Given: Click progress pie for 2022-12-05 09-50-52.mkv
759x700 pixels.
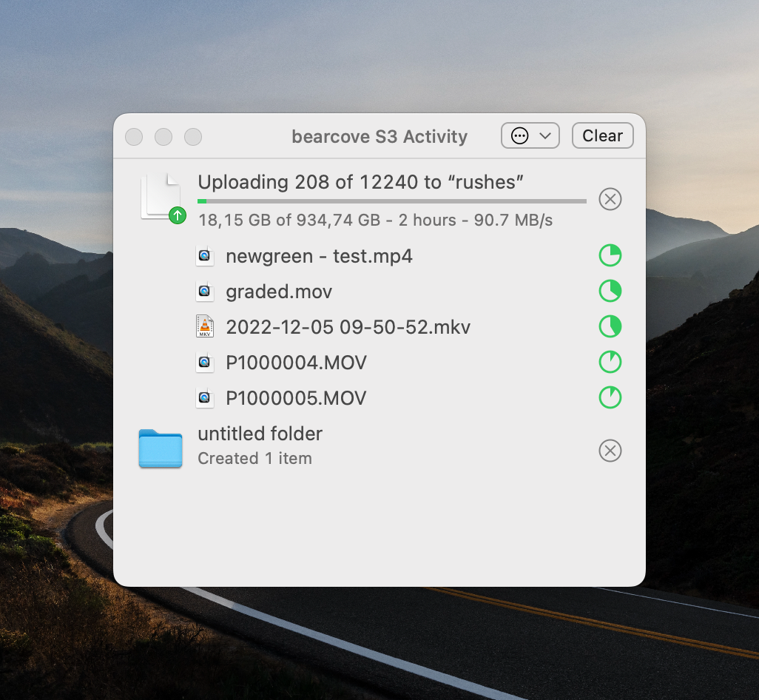Looking at the screenshot, I should 610,327.
